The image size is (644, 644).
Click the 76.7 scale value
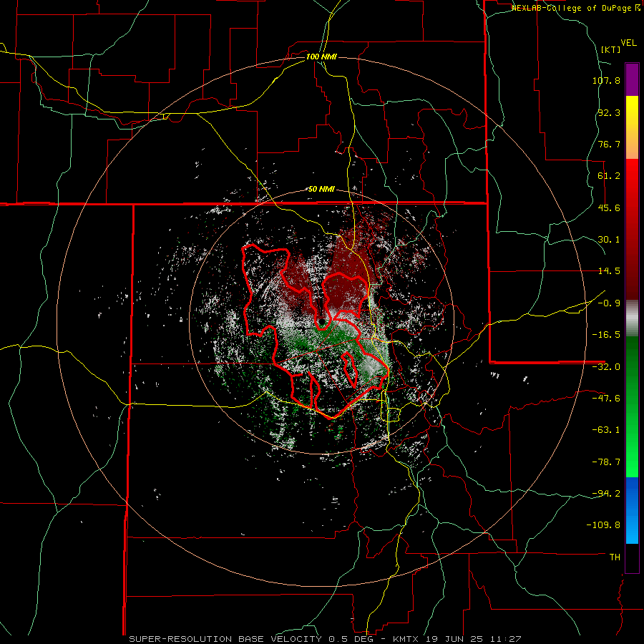tap(609, 144)
